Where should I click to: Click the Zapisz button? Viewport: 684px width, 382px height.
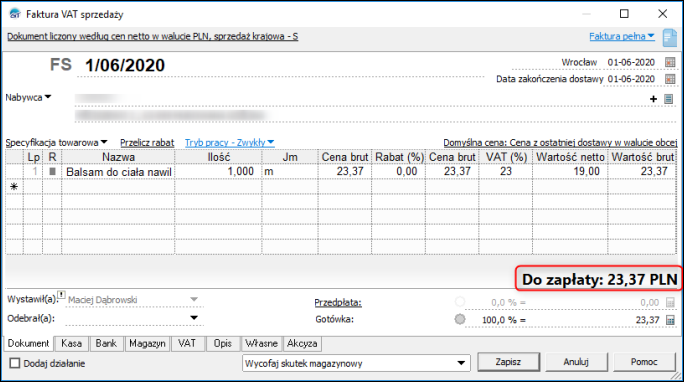(x=508, y=362)
